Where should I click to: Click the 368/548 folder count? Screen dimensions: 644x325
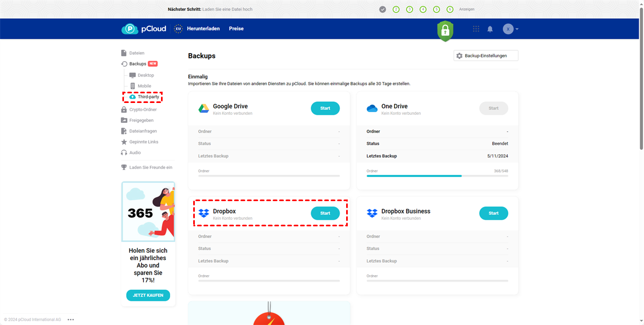tap(501, 171)
